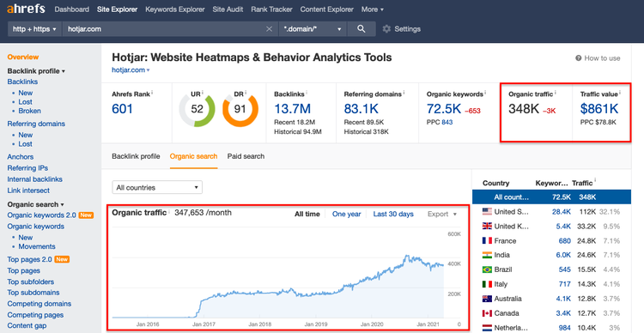The image size is (644, 333).
Task: Click the DR 91 donut chart
Action: click(x=240, y=110)
